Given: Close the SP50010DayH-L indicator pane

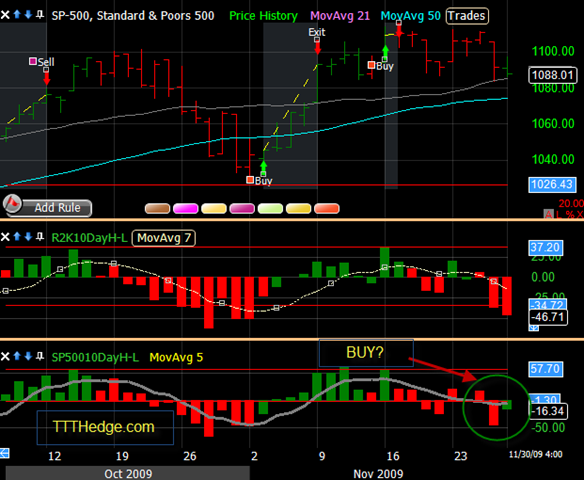Looking at the screenshot, I should [x=5, y=356].
